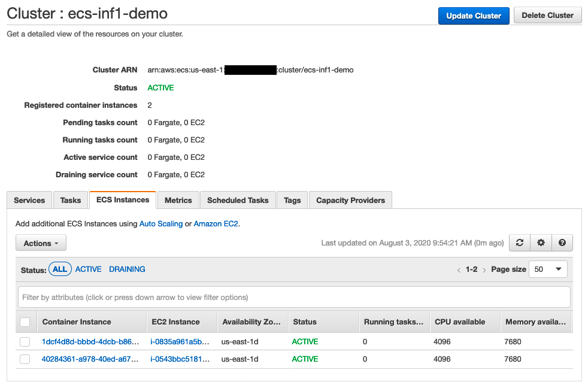The width and height of the screenshot is (588, 385).
Task: Click the Update Cluster button
Action: pyautogui.click(x=474, y=16)
